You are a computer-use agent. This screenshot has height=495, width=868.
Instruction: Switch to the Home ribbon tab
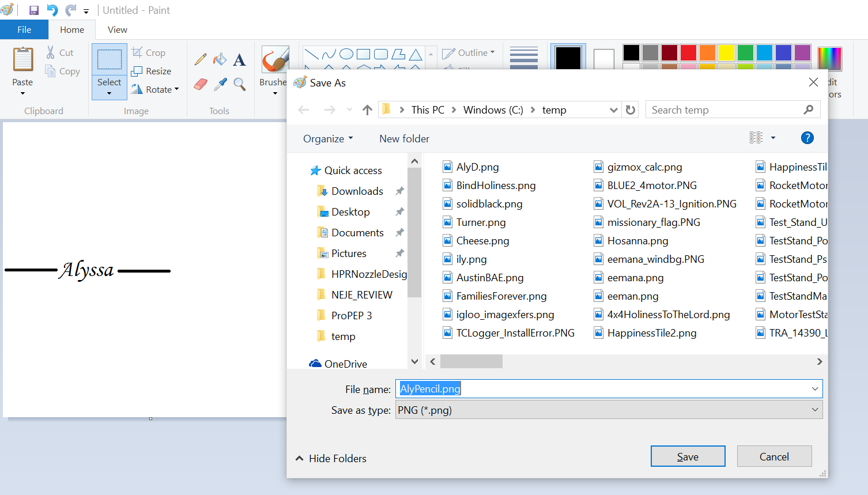[72, 29]
